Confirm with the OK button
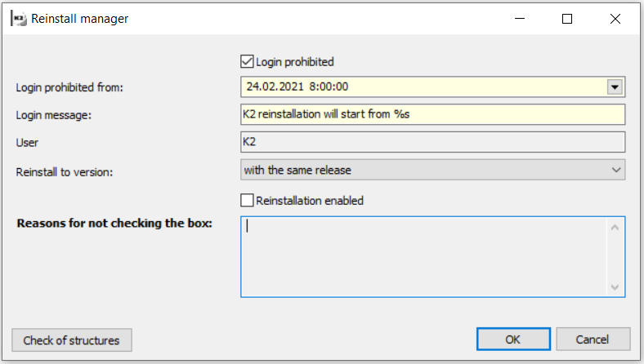 point(512,340)
